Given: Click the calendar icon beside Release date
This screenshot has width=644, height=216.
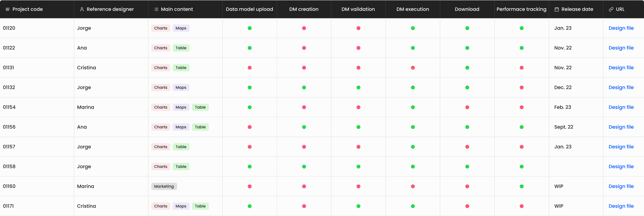Looking at the screenshot, I should click(x=557, y=9).
